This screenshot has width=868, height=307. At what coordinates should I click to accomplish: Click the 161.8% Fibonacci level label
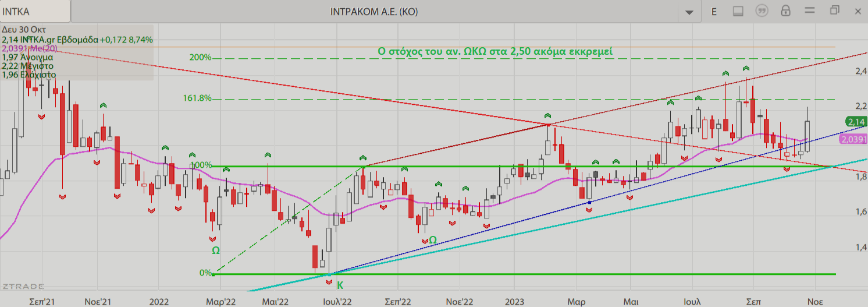pyautogui.click(x=197, y=98)
